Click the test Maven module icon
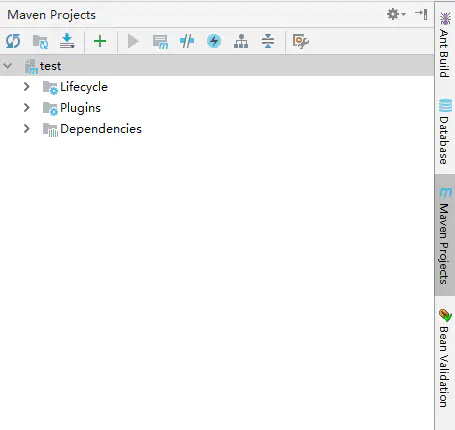 [32, 67]
